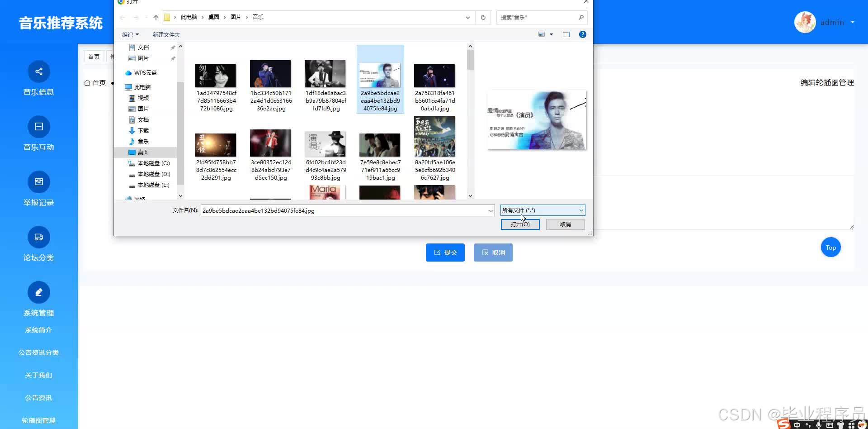This screenshot has height=429, width=868.
Task: Refresh the file dialog folder view
Action: (483, 17)
